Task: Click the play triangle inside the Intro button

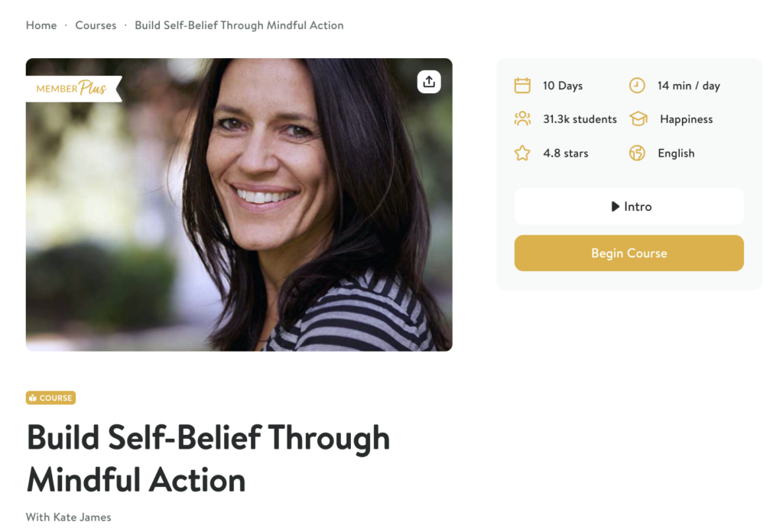Action: coord(615,206)
